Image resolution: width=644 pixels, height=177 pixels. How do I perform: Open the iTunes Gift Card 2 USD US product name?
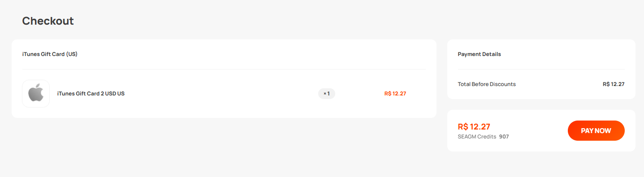tap(91, 94)
